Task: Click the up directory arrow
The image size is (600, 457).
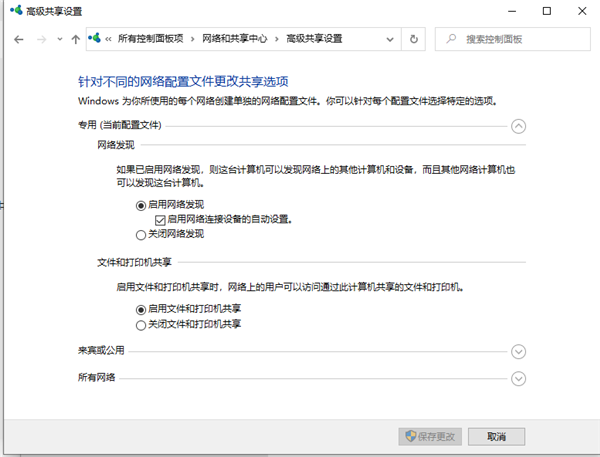Action: coord(76,39)
